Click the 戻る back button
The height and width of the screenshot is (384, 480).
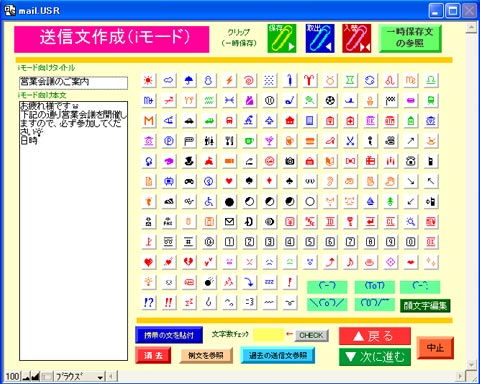coord(375,336)
